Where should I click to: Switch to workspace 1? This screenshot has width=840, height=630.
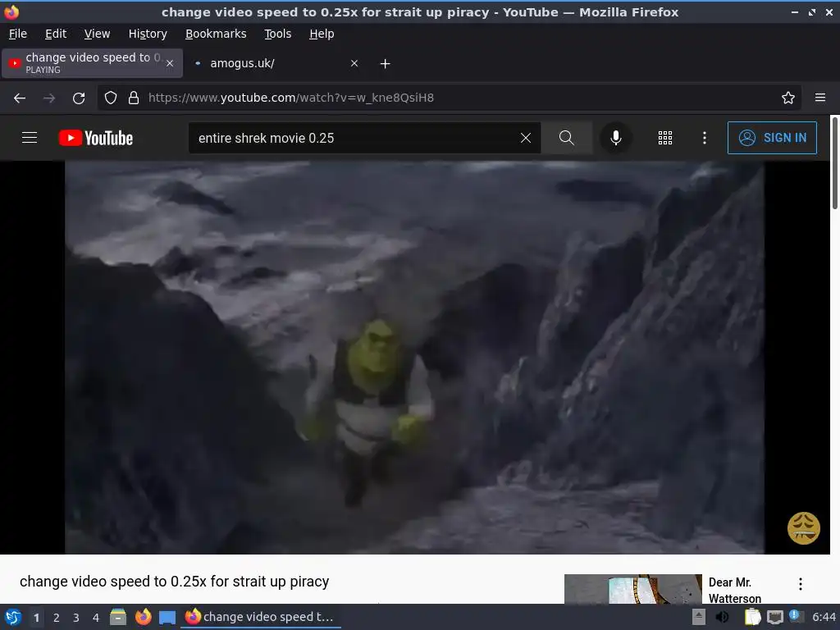click(x=36, y=618)
